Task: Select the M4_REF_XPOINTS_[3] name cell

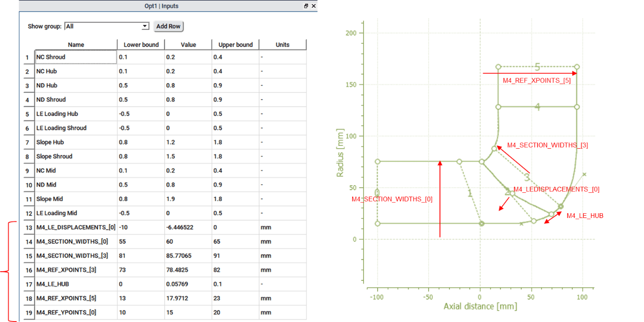Action: click(76, 270)
